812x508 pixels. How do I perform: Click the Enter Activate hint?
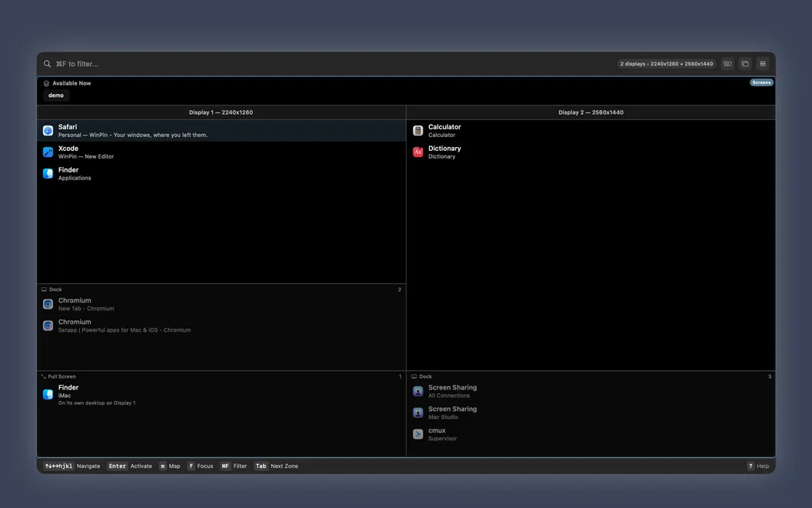click(129, 466)
